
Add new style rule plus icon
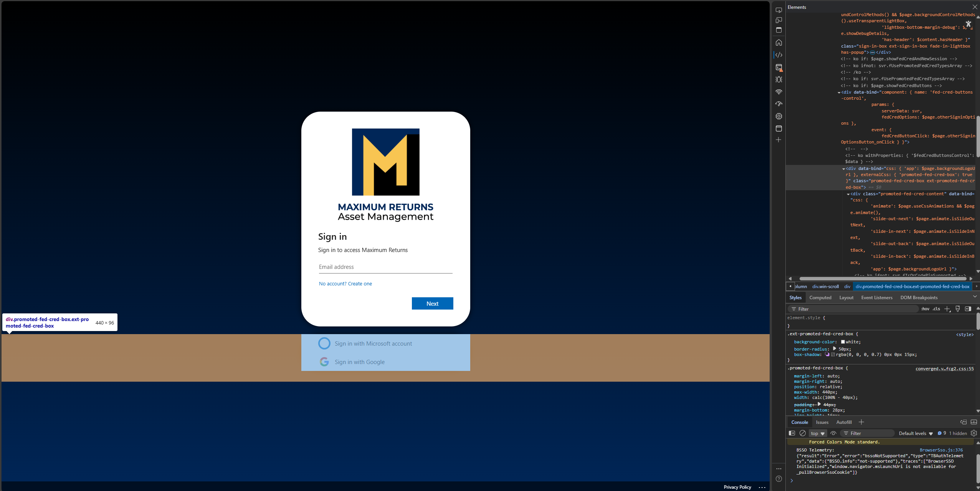[x=947, y=309]
